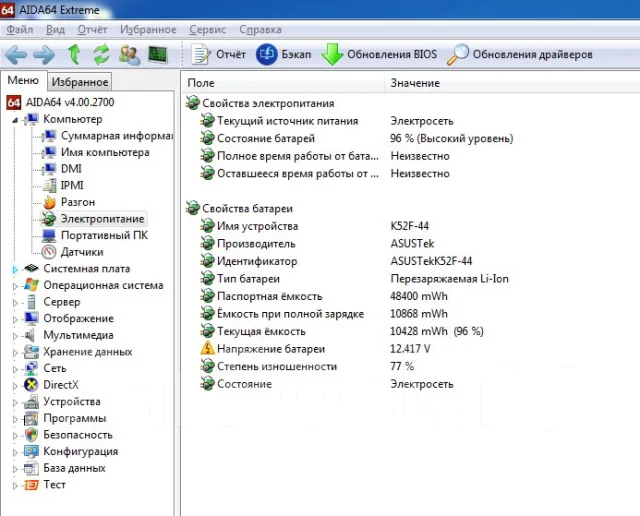
Task: Refresh the view with the green arrows icon
Action: coord(101,54)
